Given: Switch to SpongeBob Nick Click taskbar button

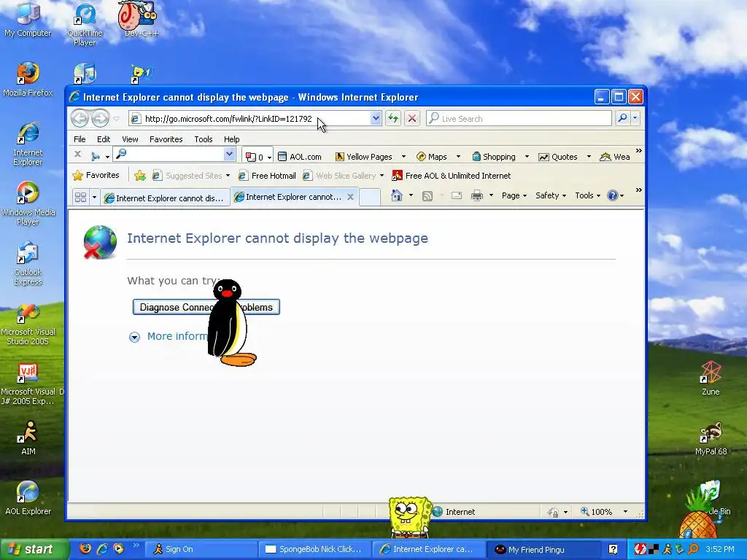Looking at the screenshot, I should pyautogui.click(x=314, y=549).
